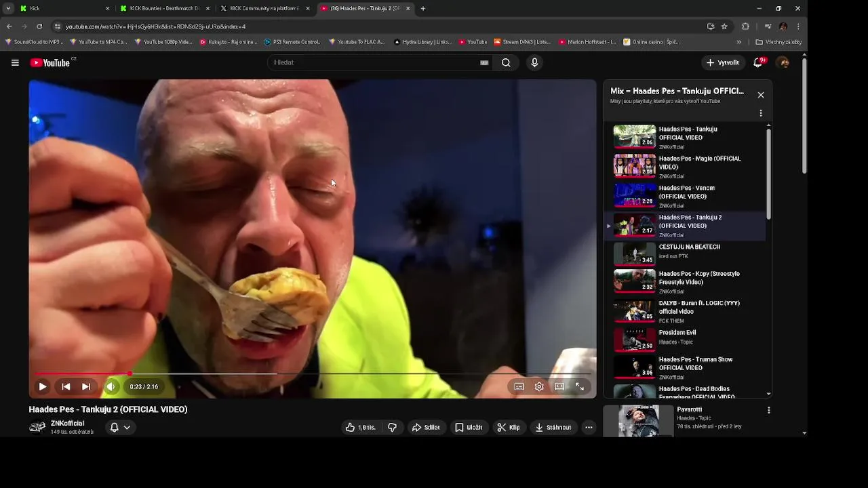This screenshot has height=488, width=868.
Task: Open more actions menu below video
Action: [589, 427]
